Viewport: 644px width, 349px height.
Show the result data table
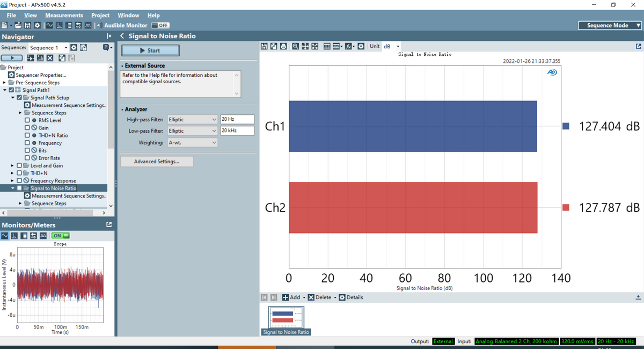pyautogui.click(x=327, y=46)
